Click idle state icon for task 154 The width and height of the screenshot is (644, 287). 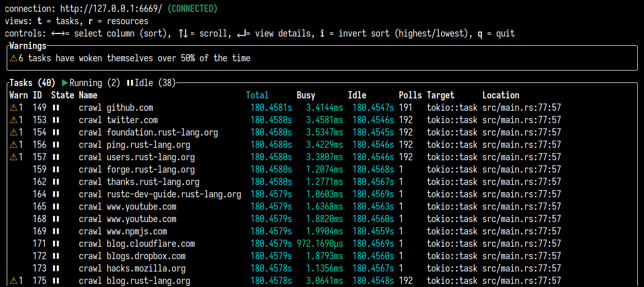[x=56, y=132]
